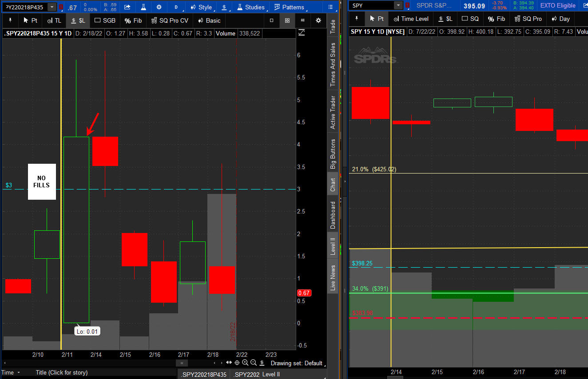Click the price level icon beside zoom tools
Screen dimensions: 588x379
pyautogui.click(x=262, y=363)
